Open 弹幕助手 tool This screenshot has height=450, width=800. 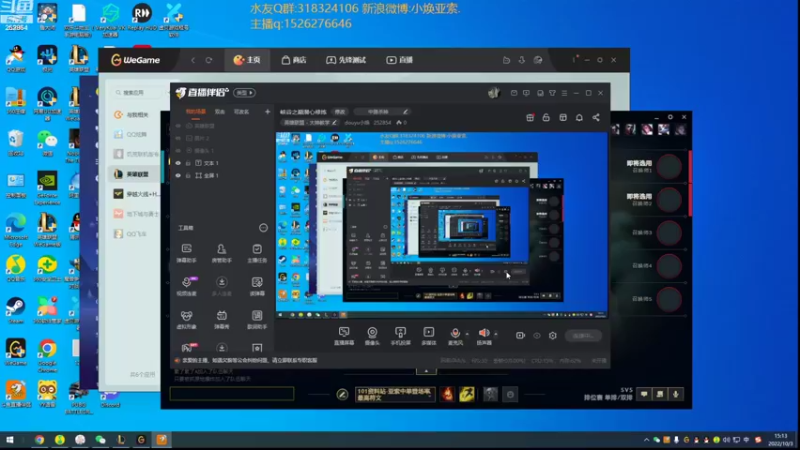[186, 253]
